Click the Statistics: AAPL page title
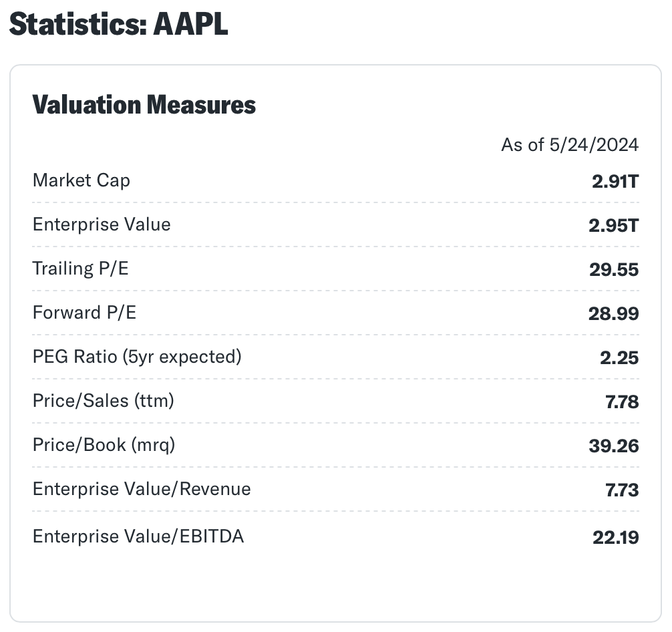 [119, 25]
